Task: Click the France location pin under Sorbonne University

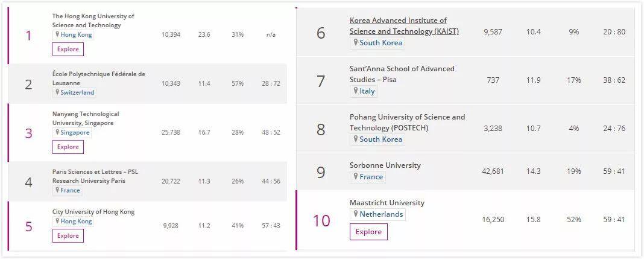Action: (355, 176)
